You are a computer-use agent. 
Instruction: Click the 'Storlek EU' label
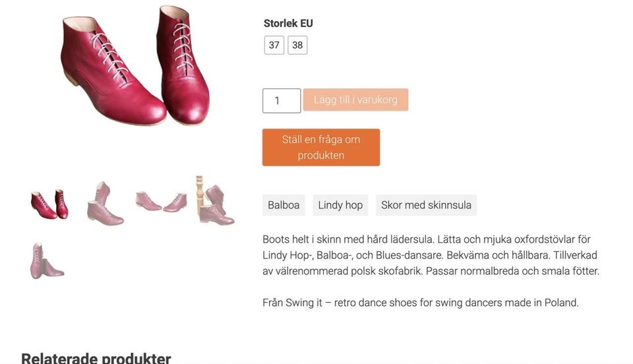click(x=288, y=23)
